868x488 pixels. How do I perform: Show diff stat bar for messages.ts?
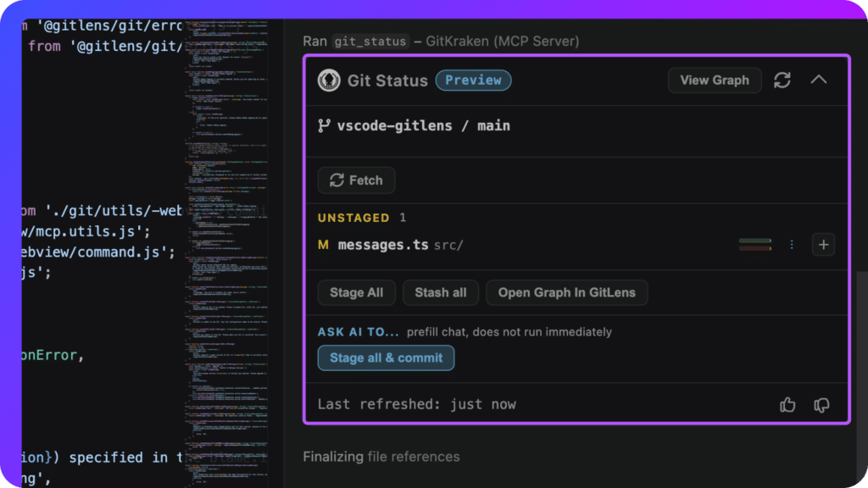[x=755, y=245]
